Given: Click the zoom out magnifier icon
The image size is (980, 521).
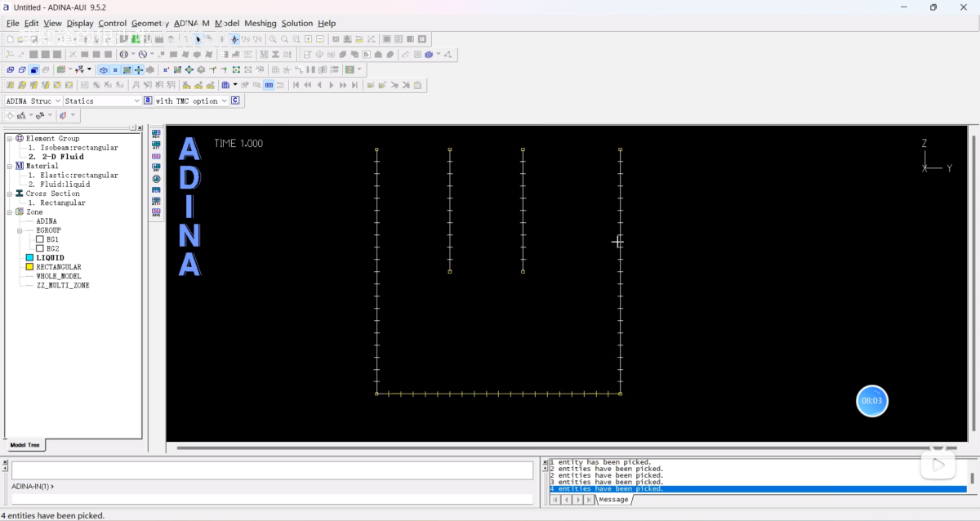Looking at the screenshot, I should pyautogui.click(x=284, y=38).
